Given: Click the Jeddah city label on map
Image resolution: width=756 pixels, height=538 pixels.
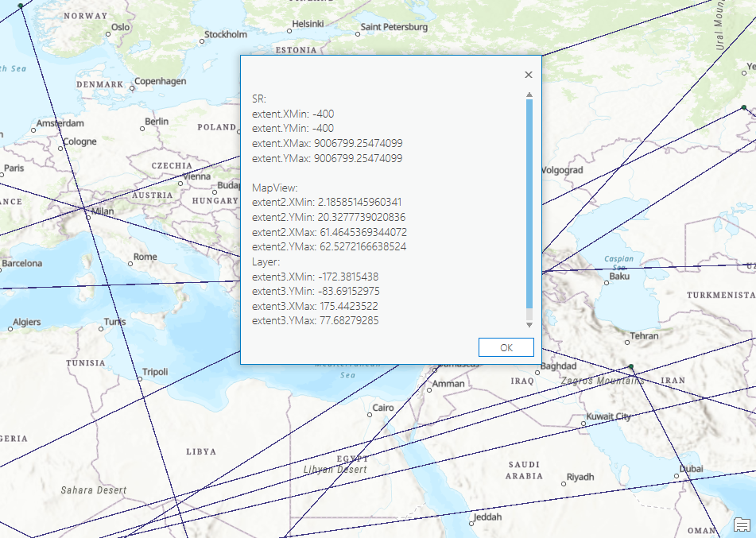Looking at the screenshot, I should (x=487, y=517).
